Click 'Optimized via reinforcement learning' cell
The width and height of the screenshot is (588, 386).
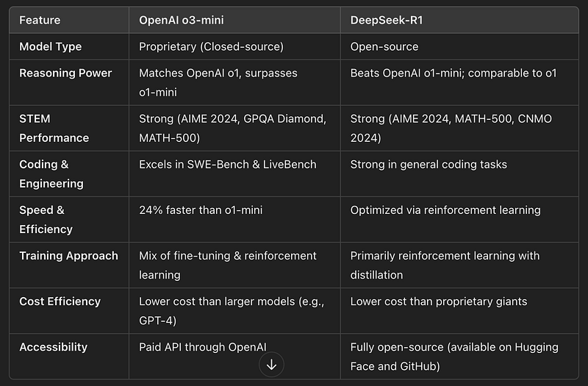pyautogui.click(x=445, y=210)
